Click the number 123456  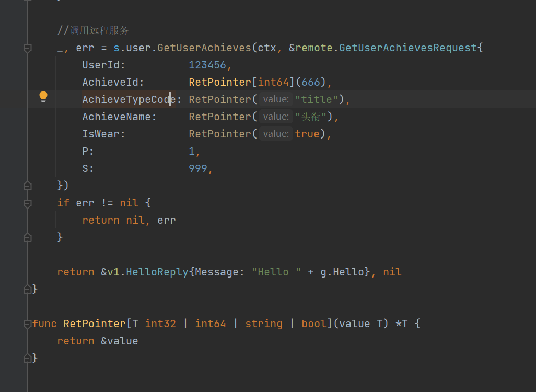coord(207,65)
